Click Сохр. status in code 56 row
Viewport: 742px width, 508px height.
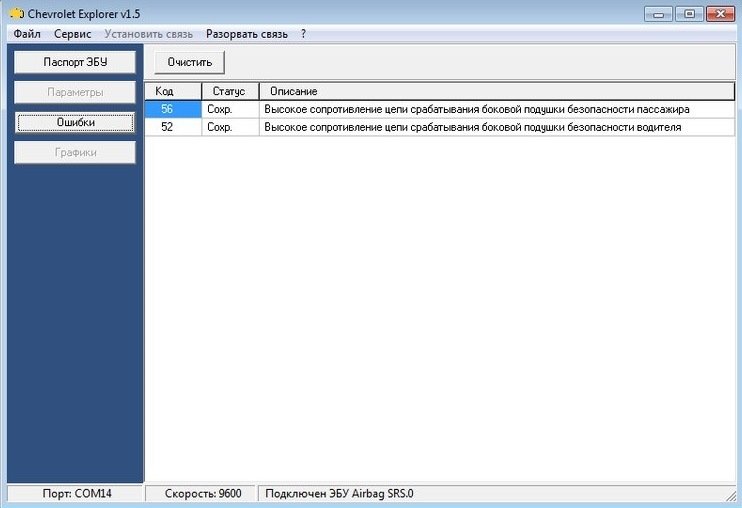[230, 109]
